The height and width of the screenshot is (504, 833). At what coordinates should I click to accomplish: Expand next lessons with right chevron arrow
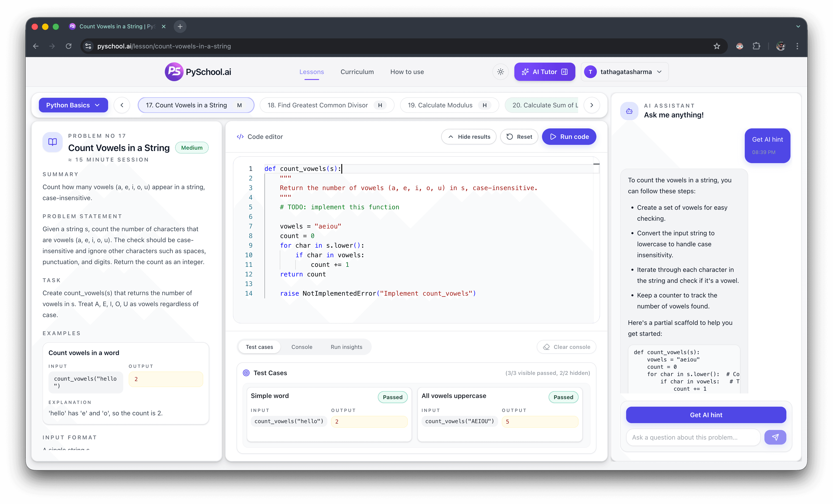(x=592, y=105)
